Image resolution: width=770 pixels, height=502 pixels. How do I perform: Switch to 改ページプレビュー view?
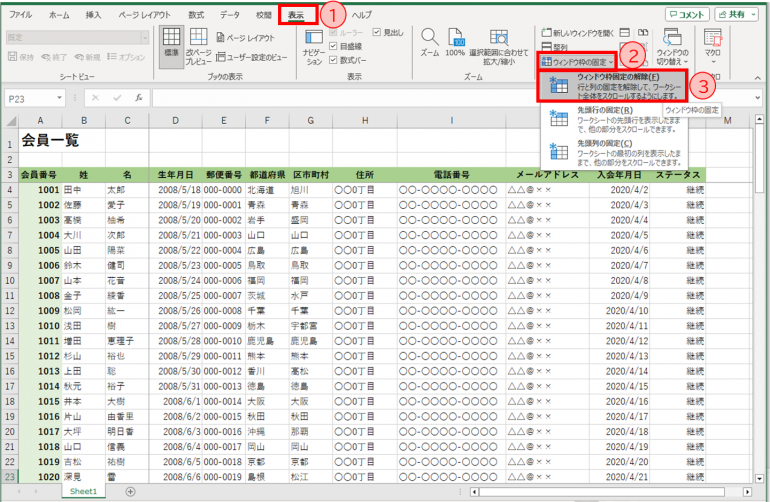click(198, 46)
